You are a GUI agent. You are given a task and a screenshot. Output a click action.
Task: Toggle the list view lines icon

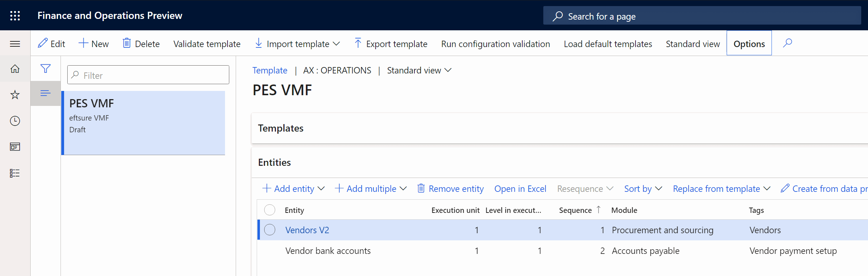pyautogui.click(x=46, y=93)
